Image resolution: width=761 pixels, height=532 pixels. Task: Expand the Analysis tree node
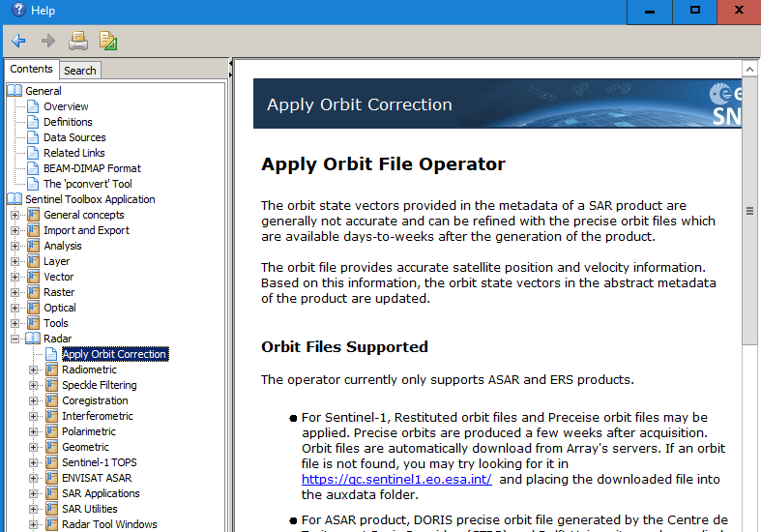point(15,246)
